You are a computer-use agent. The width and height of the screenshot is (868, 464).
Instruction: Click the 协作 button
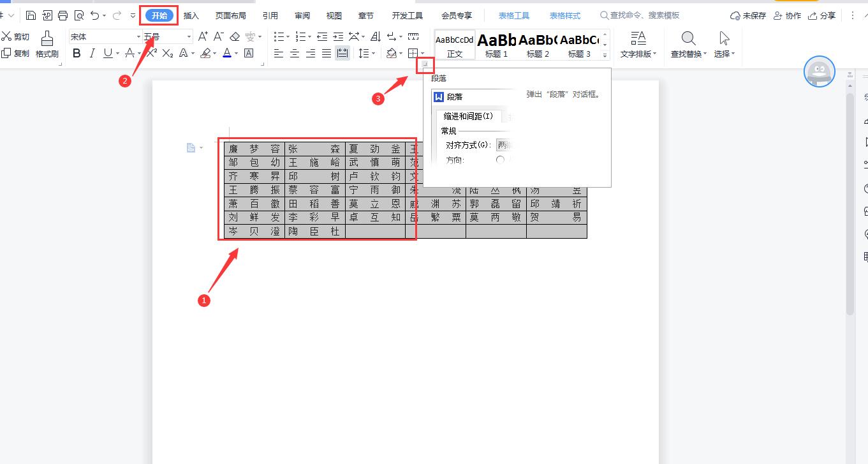coord(788,15)
